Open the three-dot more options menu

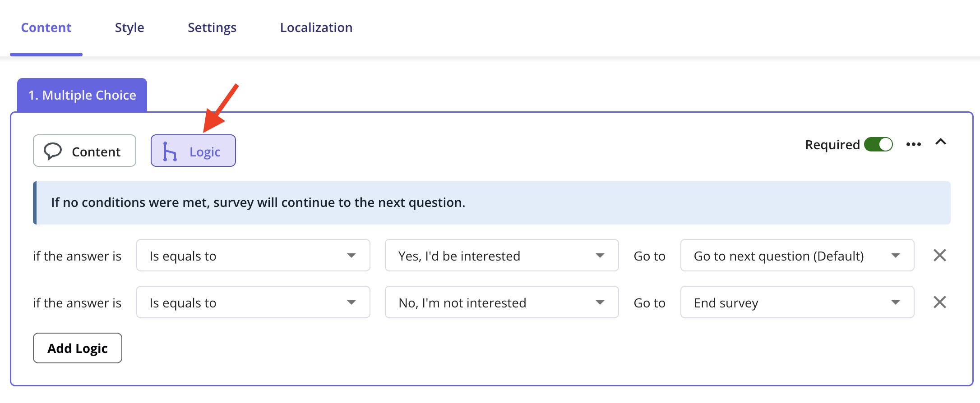coord(913,144)
